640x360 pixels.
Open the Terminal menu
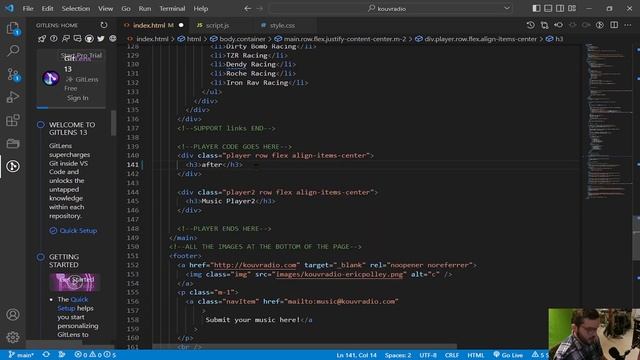click(172, 8)
